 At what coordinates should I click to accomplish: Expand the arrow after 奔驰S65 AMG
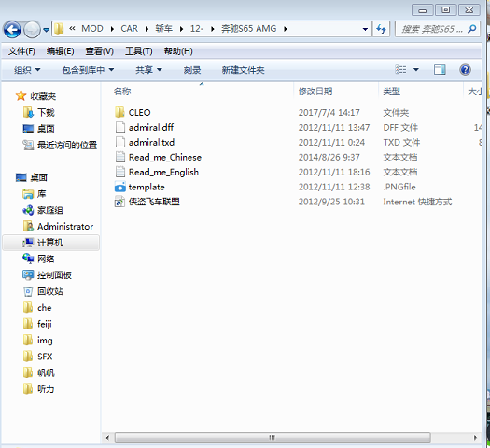(x=286, y=29)
